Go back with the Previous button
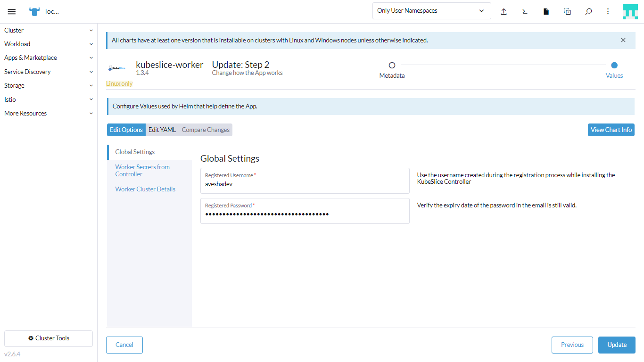 coord(572,345)
